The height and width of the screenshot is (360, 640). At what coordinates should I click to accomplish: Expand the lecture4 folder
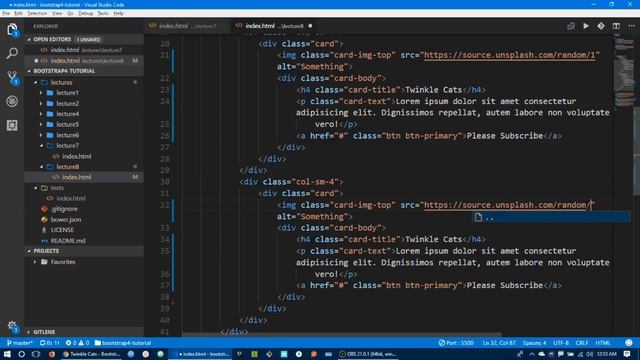41,114
